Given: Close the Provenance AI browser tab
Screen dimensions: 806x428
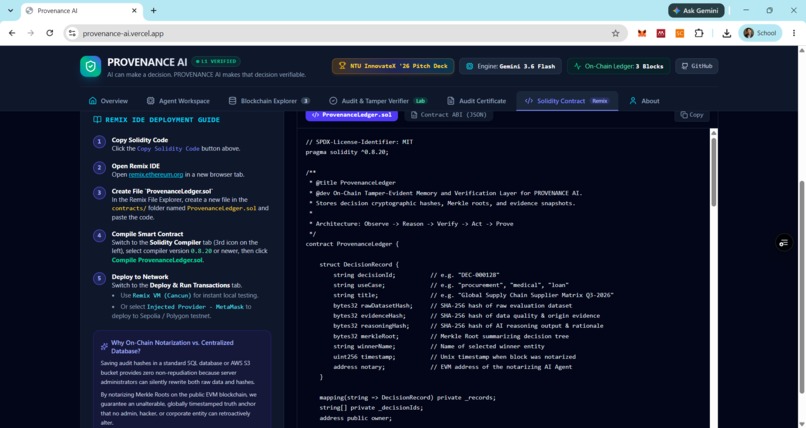Looking at the screenshot, I should [x=134, y=10].
